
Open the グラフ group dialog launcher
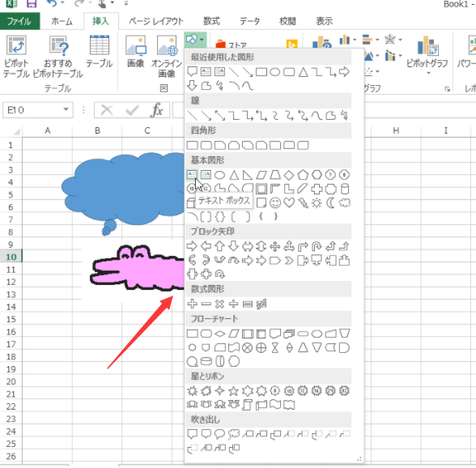(x=447, y=89)
